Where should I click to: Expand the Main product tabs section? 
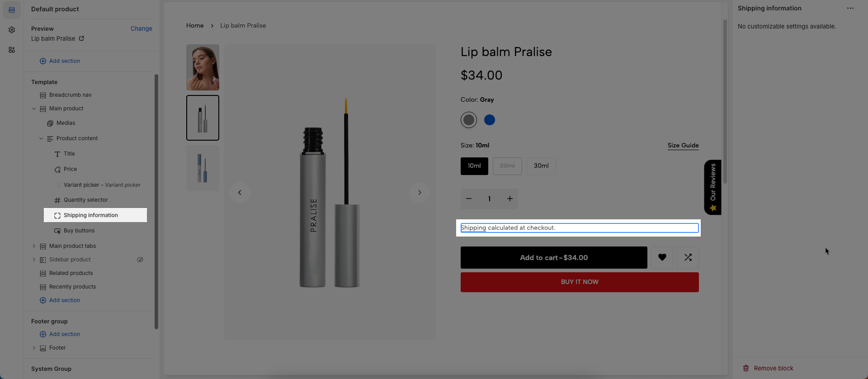click(34, 246)
